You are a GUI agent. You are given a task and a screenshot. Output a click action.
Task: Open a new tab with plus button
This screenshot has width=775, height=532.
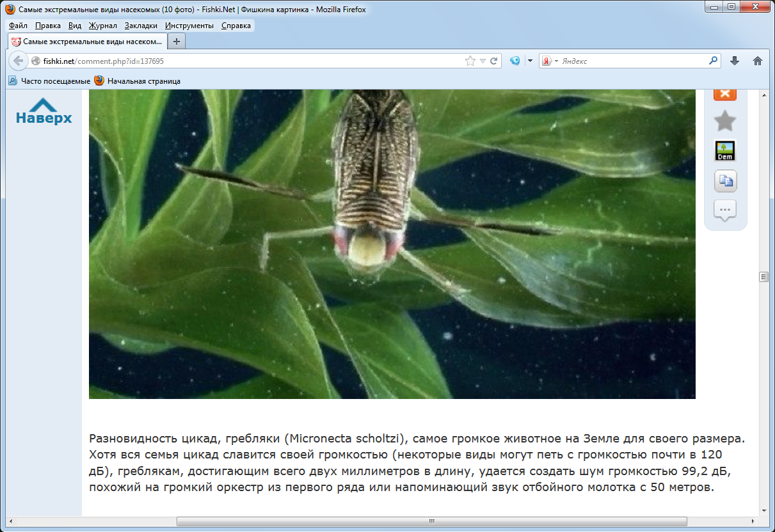pos(177,42)
